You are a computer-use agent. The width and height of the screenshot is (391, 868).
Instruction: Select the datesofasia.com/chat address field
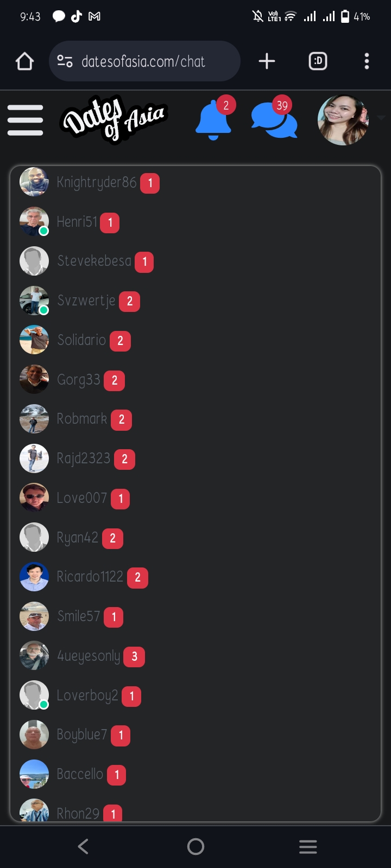[144, 61]
